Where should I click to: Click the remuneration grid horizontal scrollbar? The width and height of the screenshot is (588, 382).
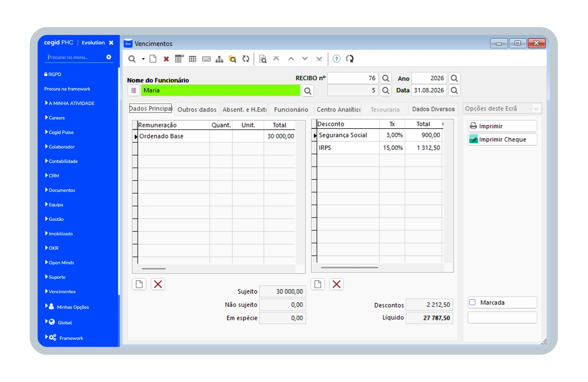154,269
